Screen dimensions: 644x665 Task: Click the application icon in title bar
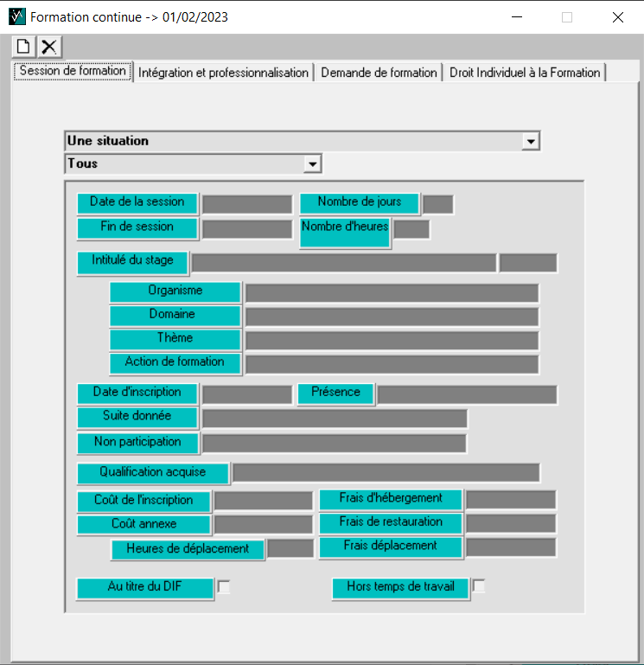pos(16,16)
